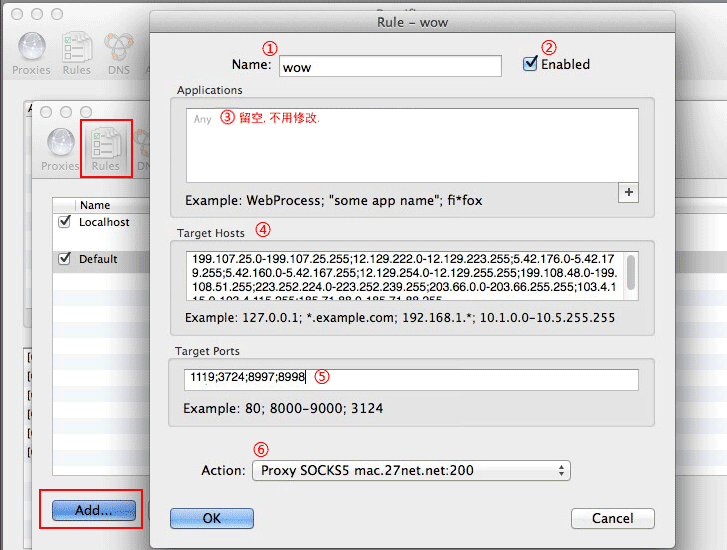Click the Target Ports input field

coord(410,380)
